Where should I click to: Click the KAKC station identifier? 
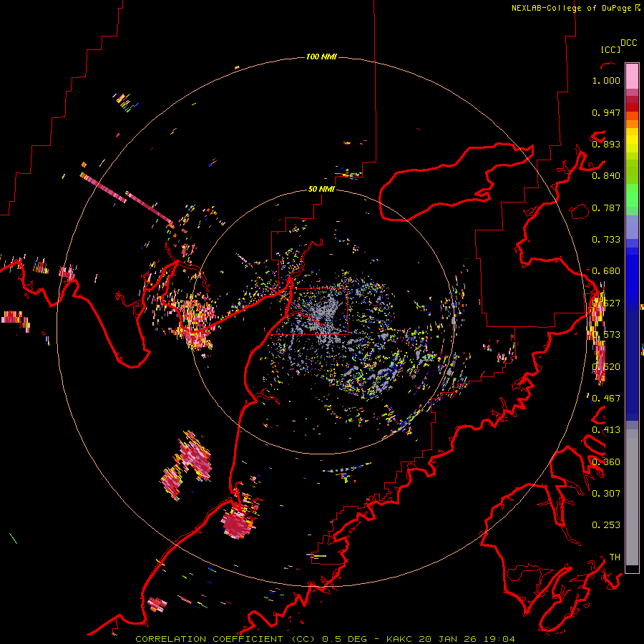click(400, 639)
